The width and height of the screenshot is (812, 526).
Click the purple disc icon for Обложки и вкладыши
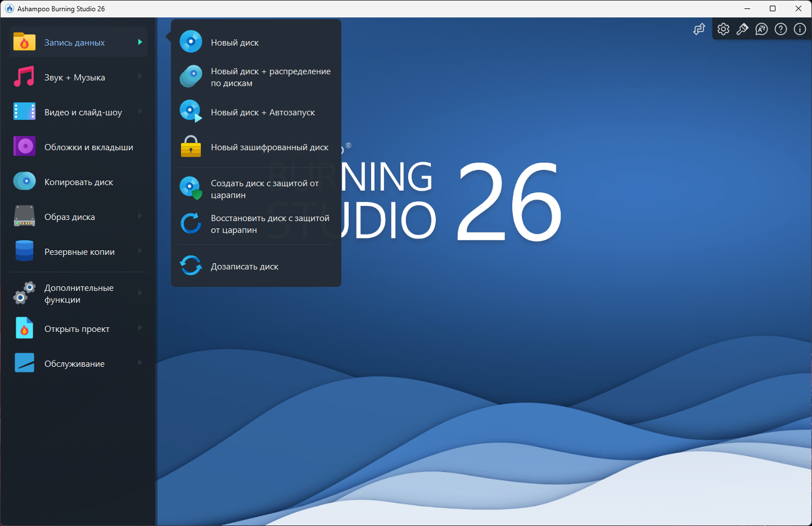[x=24, y=147]
